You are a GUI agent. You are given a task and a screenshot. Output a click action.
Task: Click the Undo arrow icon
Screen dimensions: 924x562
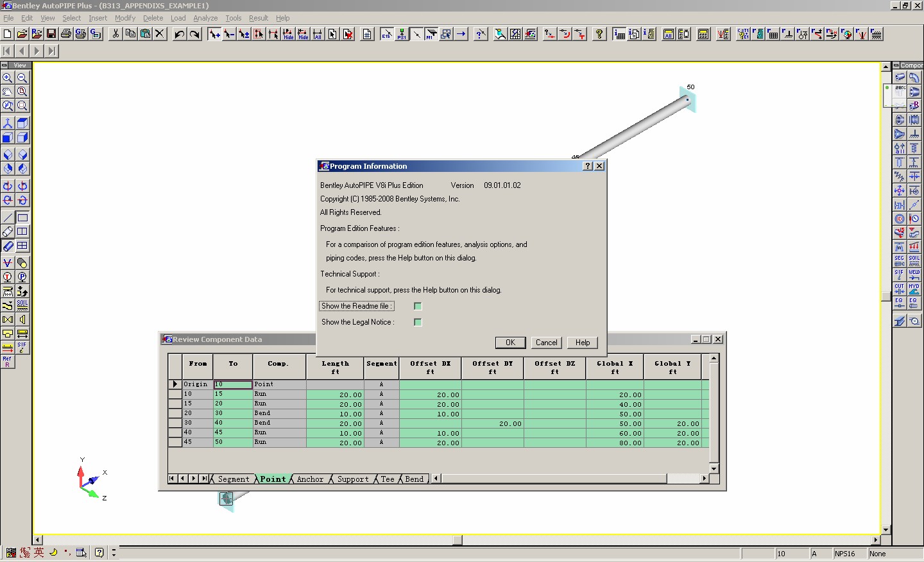(180, 34)
